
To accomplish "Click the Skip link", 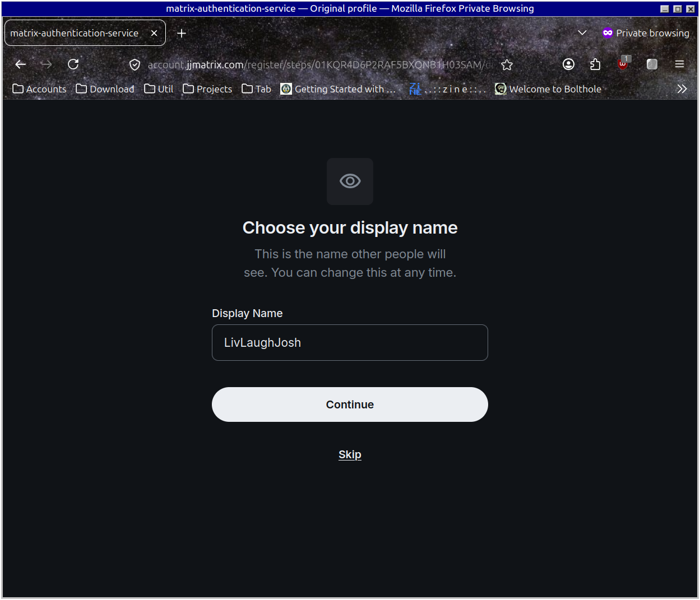I will pyautogui.click(x=350, y=455).
